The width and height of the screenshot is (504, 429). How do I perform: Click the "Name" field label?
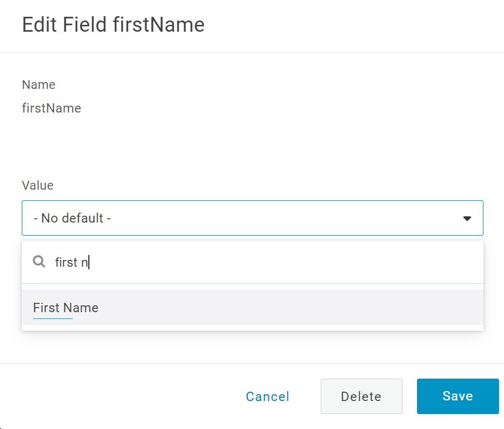(39, 85)
